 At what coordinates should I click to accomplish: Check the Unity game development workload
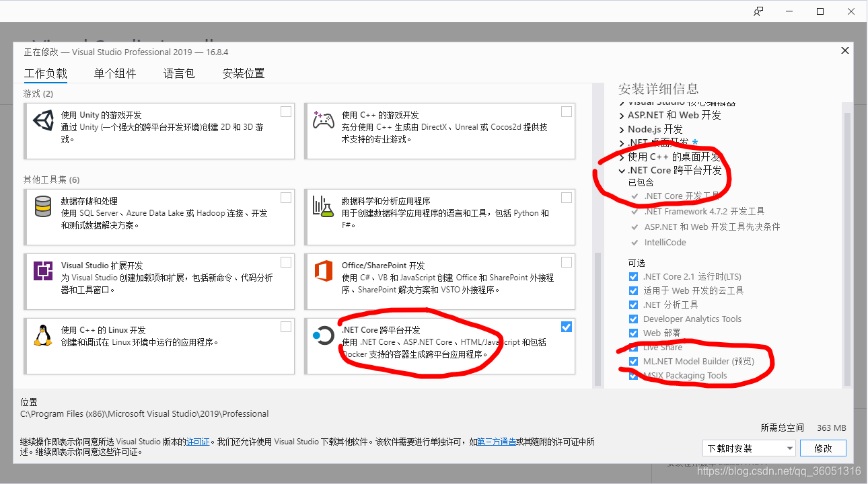(x=286, y=112)
